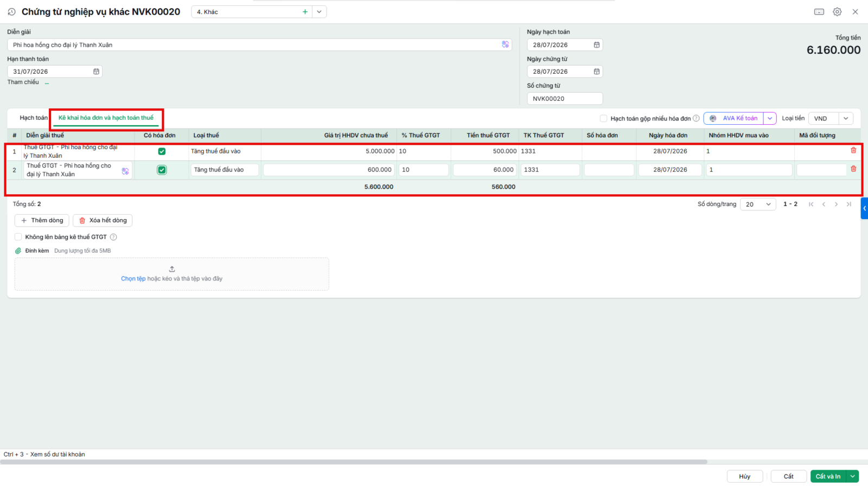Screen dimensions: 868x488
Task: Click the Thêm dòng button
Action: pyautogui.click(x=42, y=220)
